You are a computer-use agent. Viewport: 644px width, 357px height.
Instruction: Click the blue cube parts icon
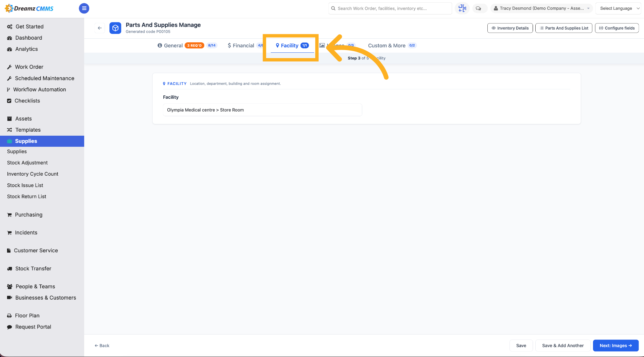click(115, 28)
